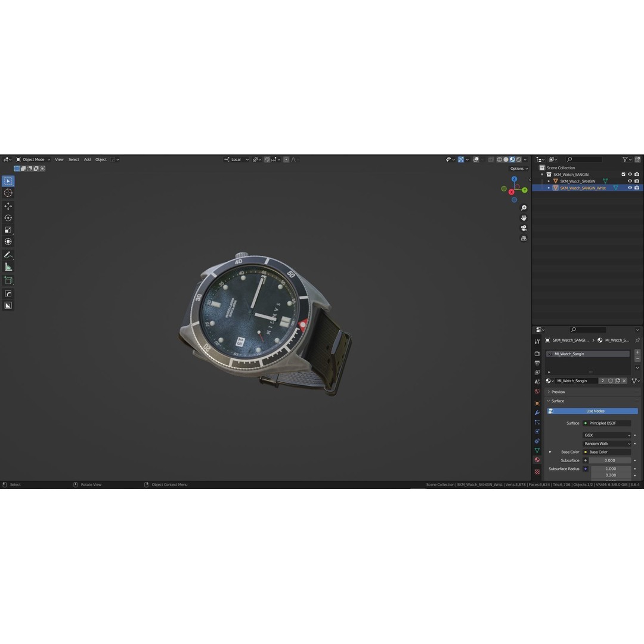This screenshot has height=644, width=644.
Task: Activate the Transform tool
Action: [8, 242]
